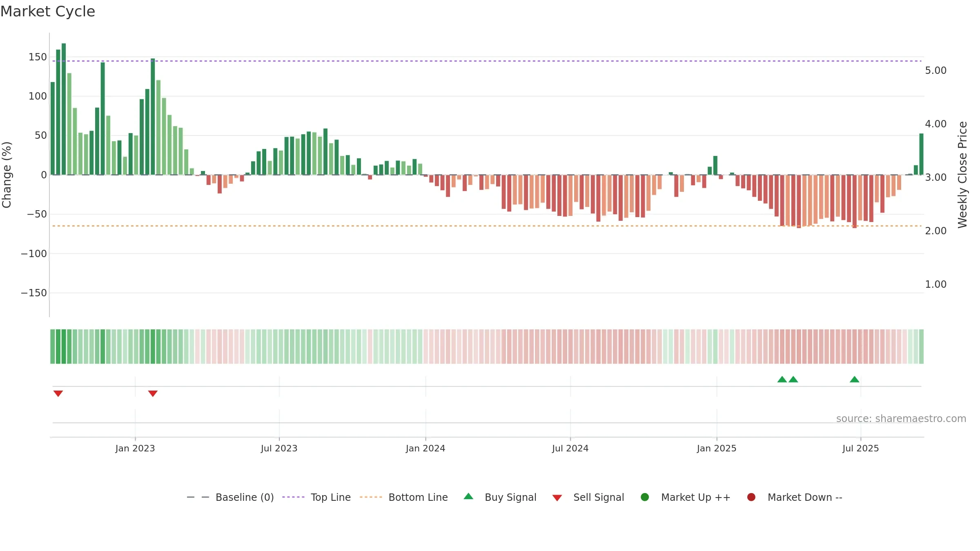
Task: Click the purple dotted Top Line legend sample
Action: 293,497
